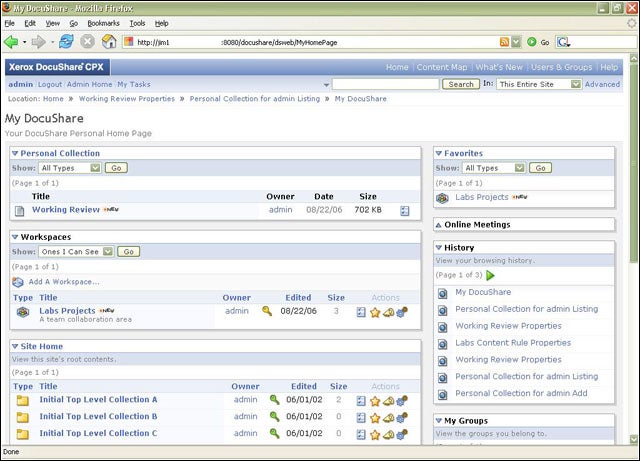
Task: Click the Firefox Home icon
Action: coord(109,42)
